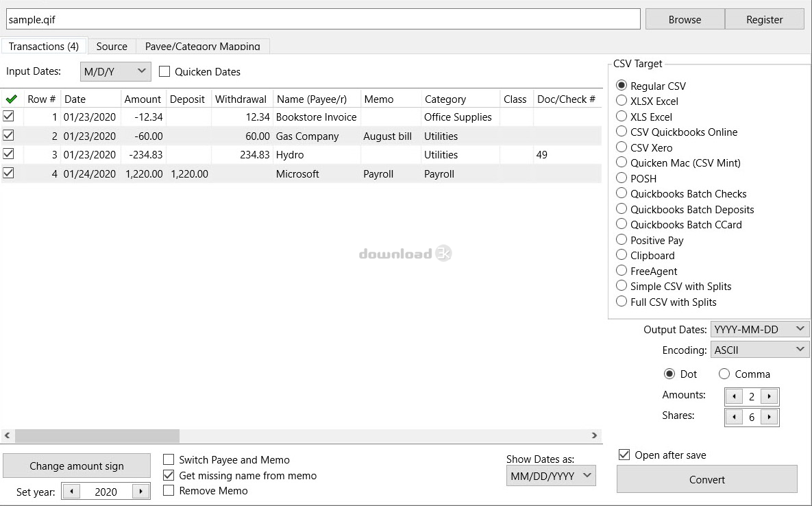Select Quicken Mac (CSV Mint) option
The width and height of the screenshot is (812, 506).
click(622, 162)
